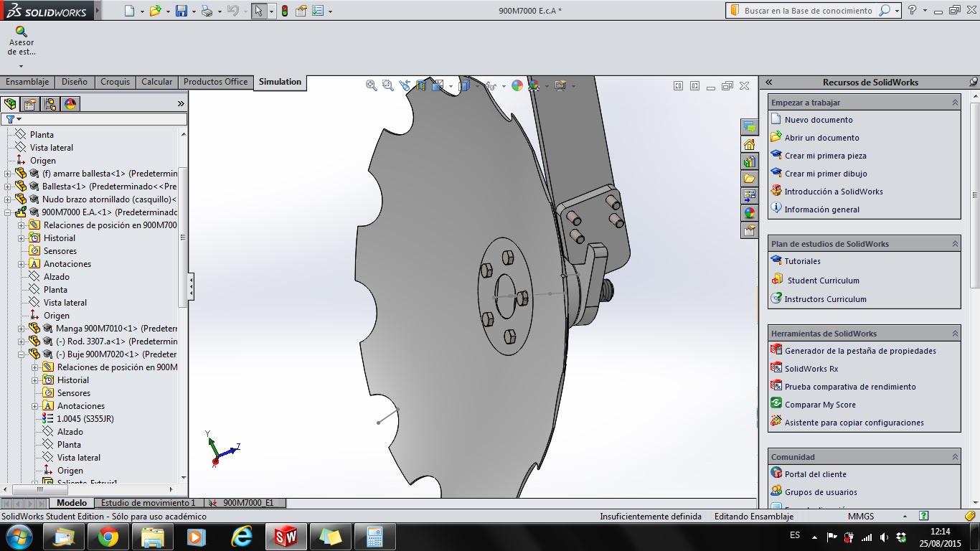
Task: Open the SolidWorks Resources home icon in task pane
Action: (x=750, y=144)
